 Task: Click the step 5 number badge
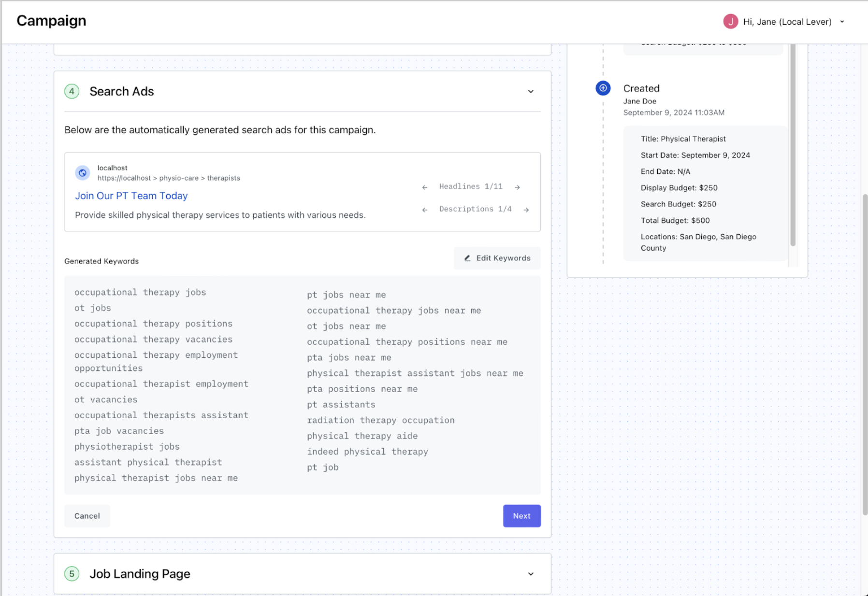pos(72,574)
